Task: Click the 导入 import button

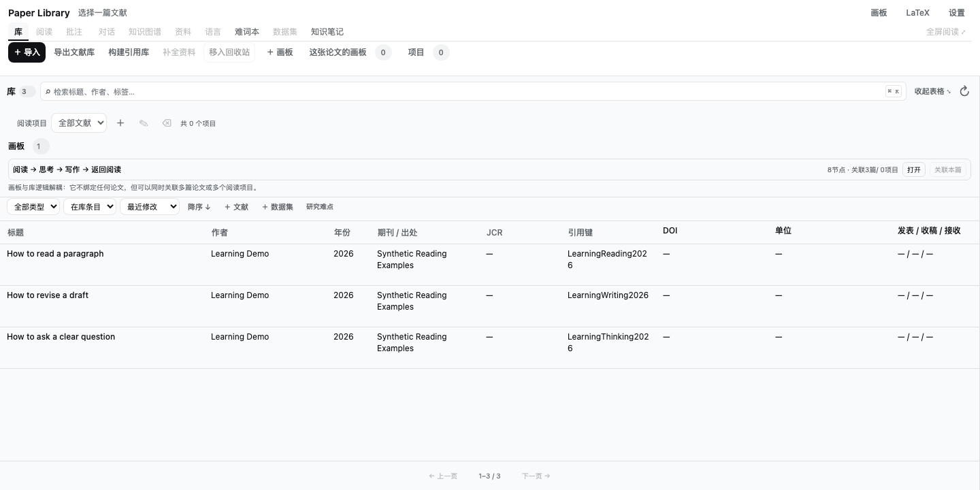Action: pos(27,52)
